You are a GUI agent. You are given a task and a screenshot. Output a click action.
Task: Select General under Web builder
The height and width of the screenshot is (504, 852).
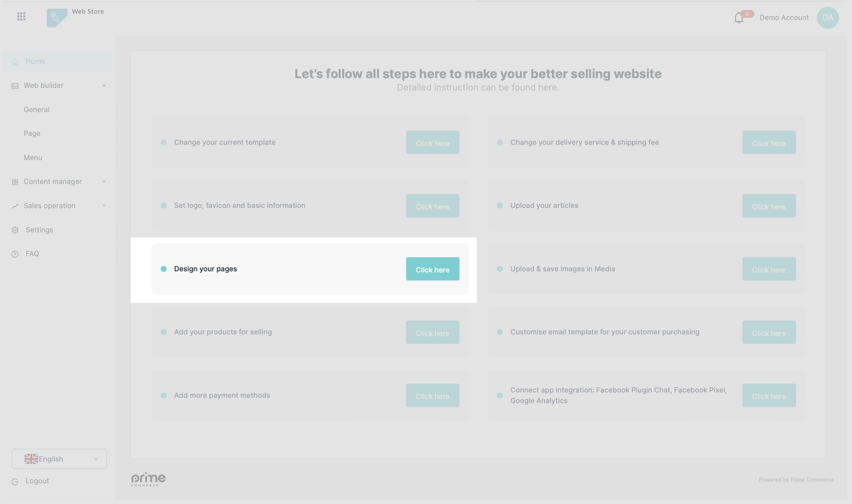37,109
